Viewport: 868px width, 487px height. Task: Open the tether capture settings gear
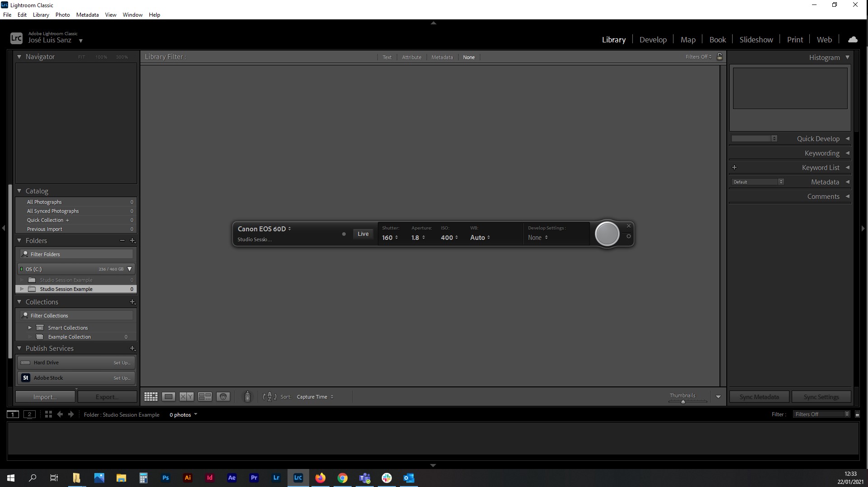click(628, 236)
